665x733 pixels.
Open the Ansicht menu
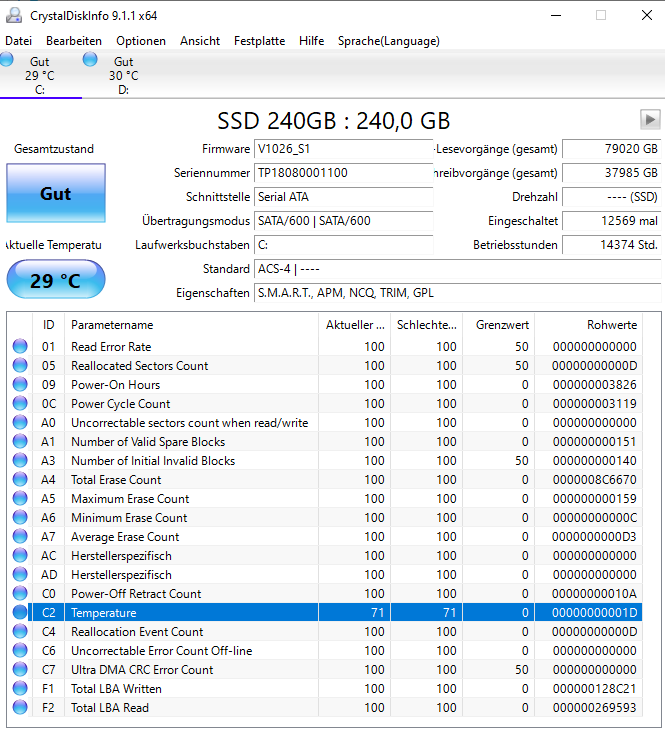[200, 41]
